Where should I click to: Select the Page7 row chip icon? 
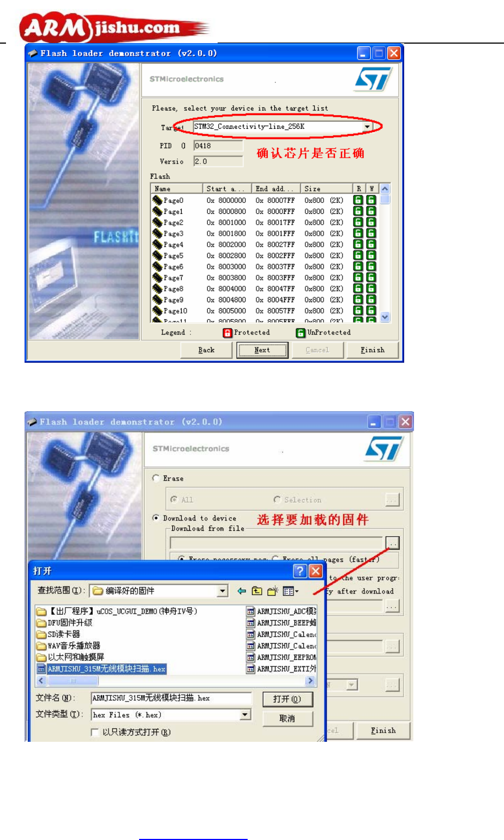coord(158,278)
